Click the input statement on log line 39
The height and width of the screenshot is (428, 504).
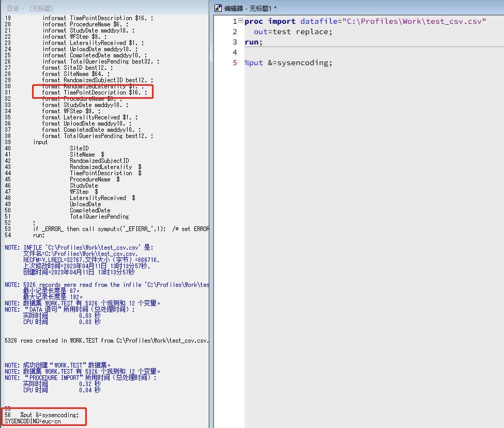(x=42, y=142)
